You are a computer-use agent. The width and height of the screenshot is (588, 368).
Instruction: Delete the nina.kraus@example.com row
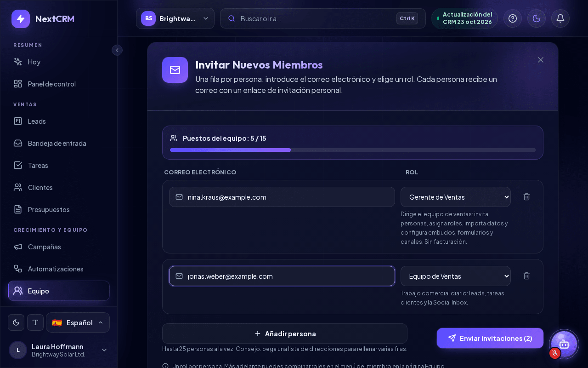527,197
